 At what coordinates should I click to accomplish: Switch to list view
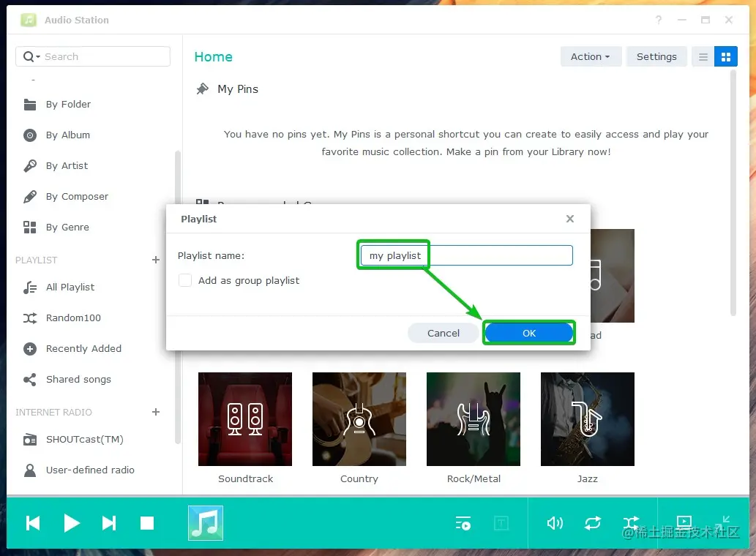pos(703,57)
